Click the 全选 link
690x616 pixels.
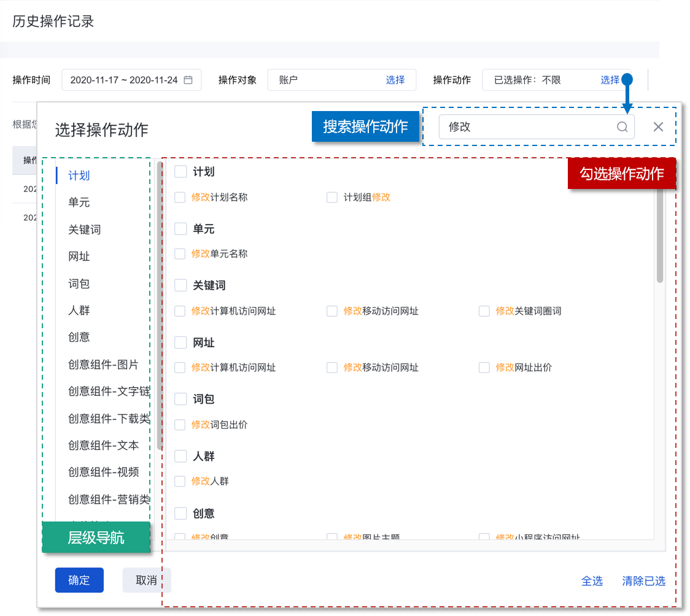pyautogui.click(x=592, y=581)
